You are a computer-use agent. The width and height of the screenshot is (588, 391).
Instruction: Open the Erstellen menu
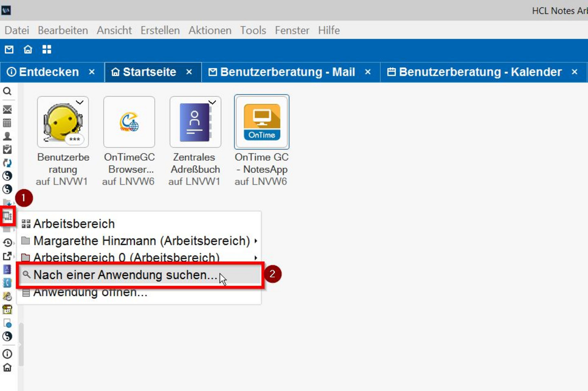(160, 30)
